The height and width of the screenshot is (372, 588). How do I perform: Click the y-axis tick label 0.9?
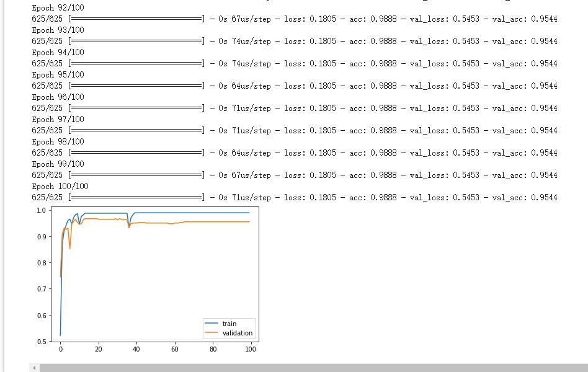pos(42,237)
